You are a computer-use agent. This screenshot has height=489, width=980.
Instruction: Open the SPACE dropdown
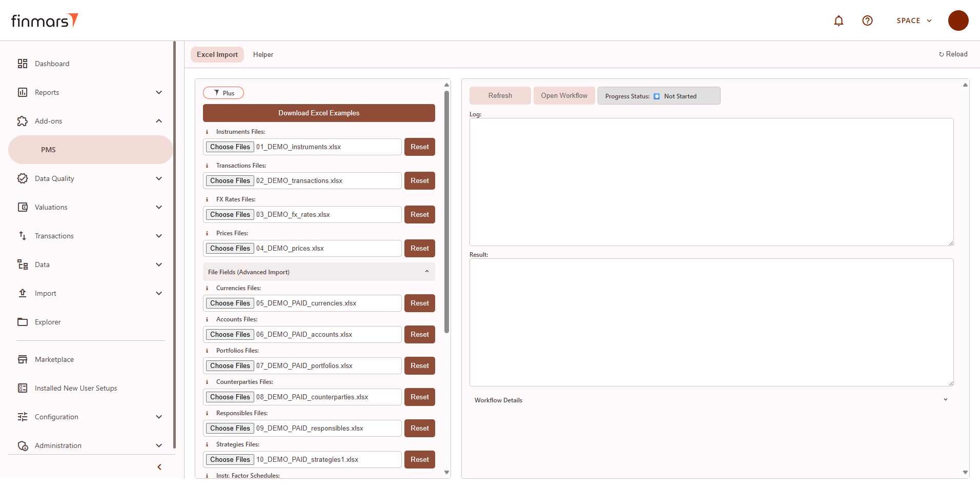pyautogui.click(x=914, y=21)
